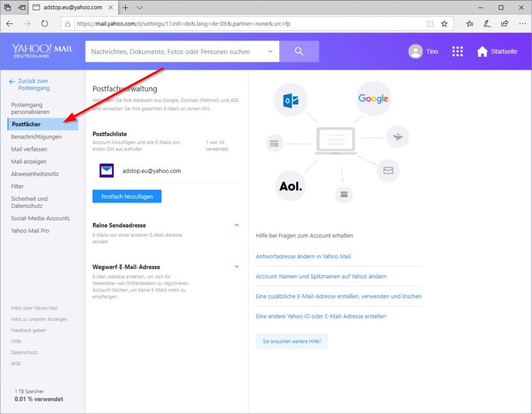The height and width of the screenshot is (414, 532).
Task: Open the favorites hub icon
Action: [470, 24]
